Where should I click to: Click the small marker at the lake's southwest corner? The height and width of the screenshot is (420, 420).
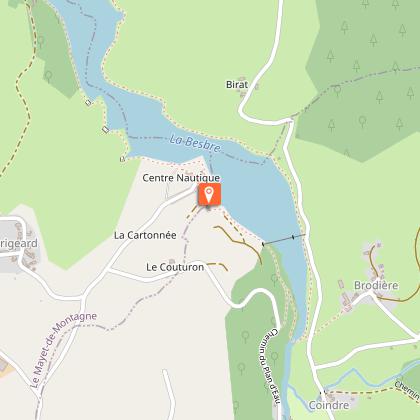(122, 159)
